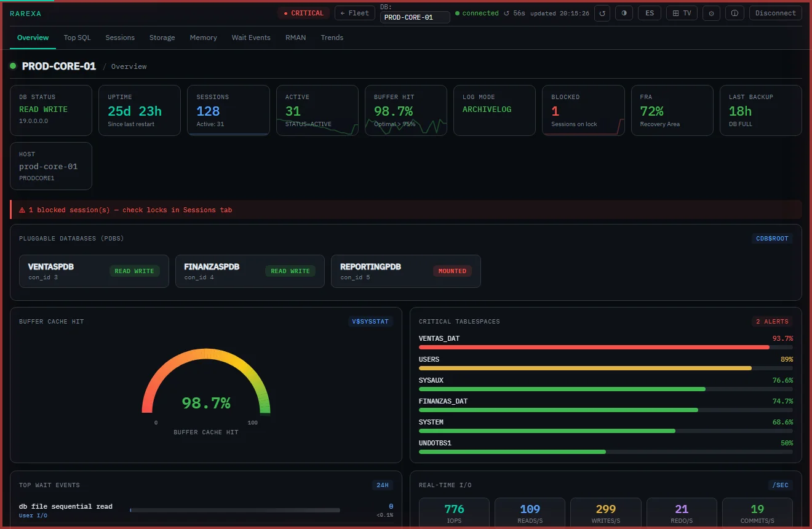This screenshot has height=529, width=812.
Task: Go back to Fleet view
Action: 355,13
